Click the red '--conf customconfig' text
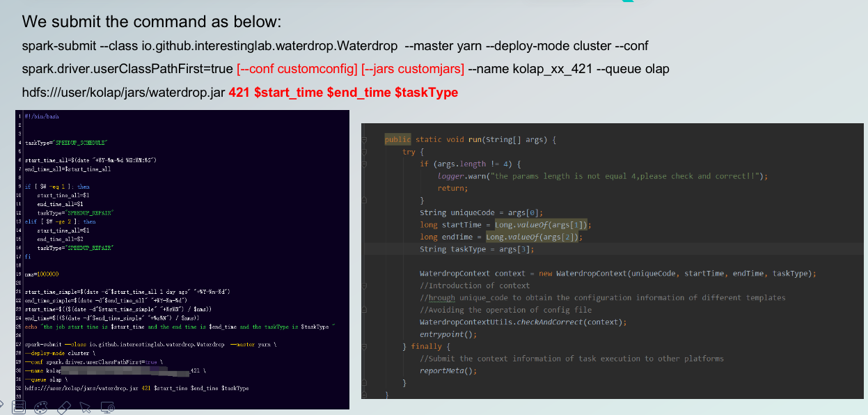This screenshot has width=868, height=415. [x=297, y=69]
